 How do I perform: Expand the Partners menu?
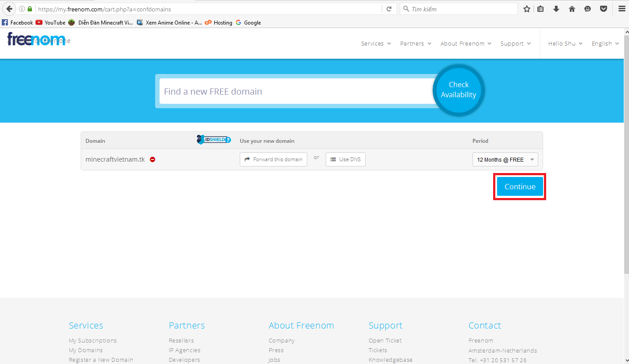(x=416, y=43)
